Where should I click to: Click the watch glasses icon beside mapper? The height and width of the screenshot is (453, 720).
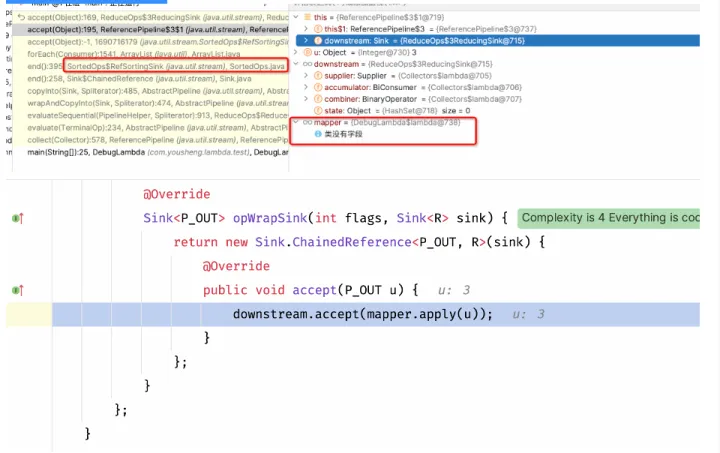coord(307,122)
